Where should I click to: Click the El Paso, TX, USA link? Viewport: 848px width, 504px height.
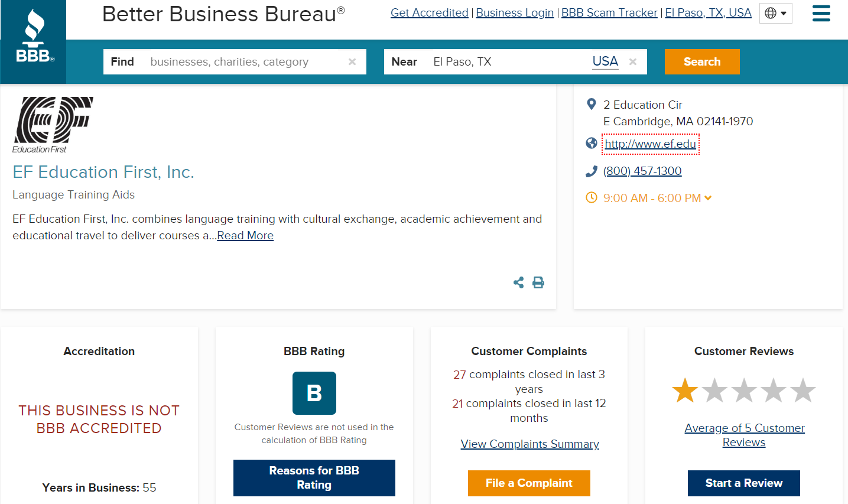tap(708, 13)
